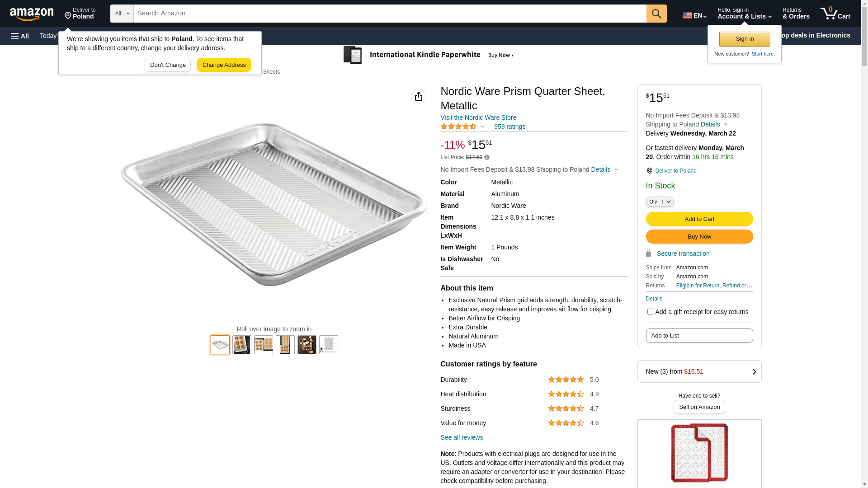Screen dimensions: 868x488
Task: Click the Add to Cart button
Action: 699,219
